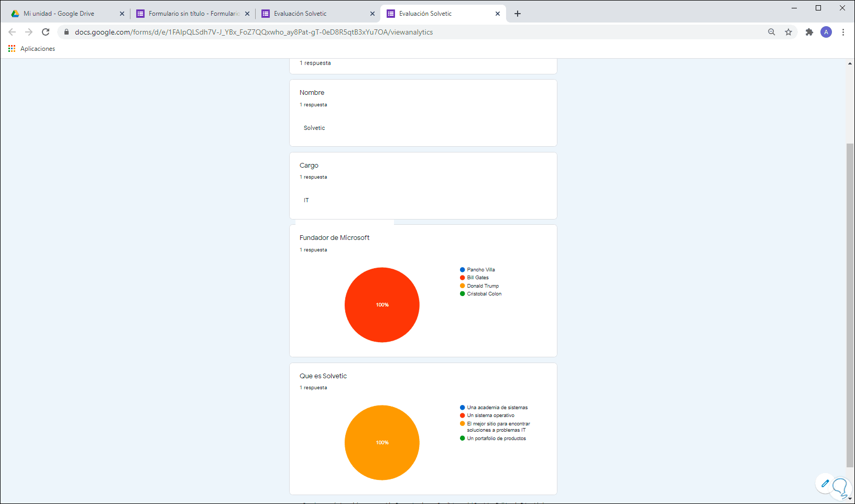Click the page's vertical scrollbar thumb
The image size is (855, 504).
(x=850, y=305)
